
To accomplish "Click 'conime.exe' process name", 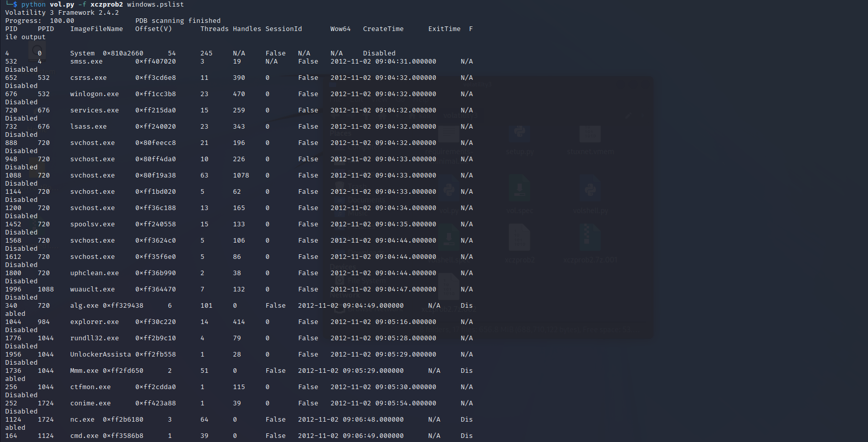I will [91, 403].
